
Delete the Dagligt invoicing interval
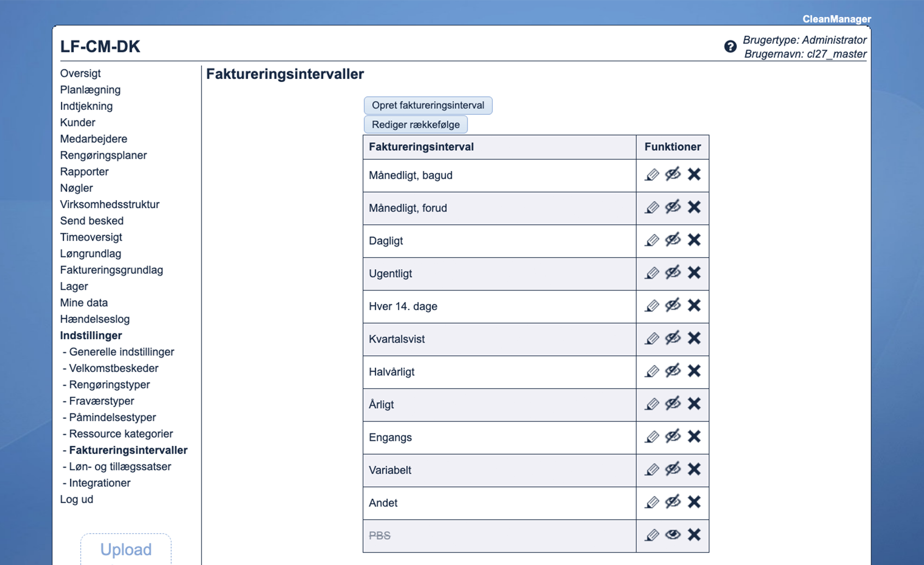pyautogui.click(x=694, y=240)
